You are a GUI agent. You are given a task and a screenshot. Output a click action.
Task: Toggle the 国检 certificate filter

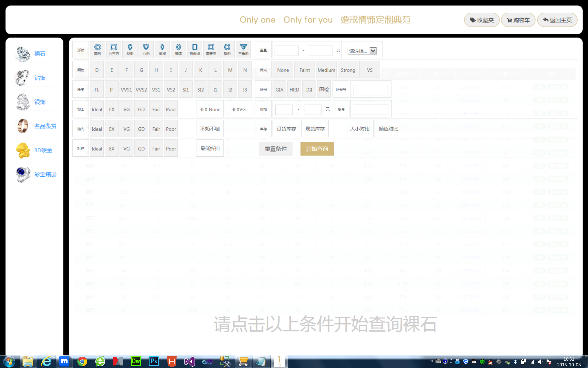pos(324,89)
